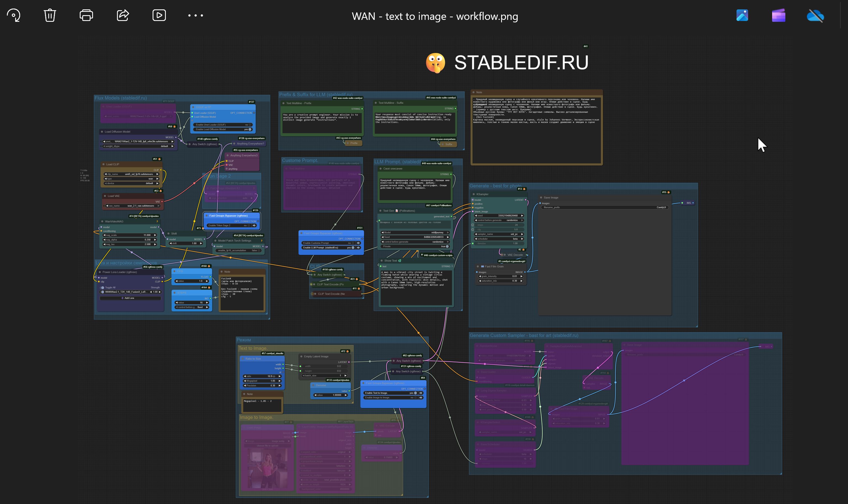
Task: Click the rotate image icon
Action: click(14, 15)
